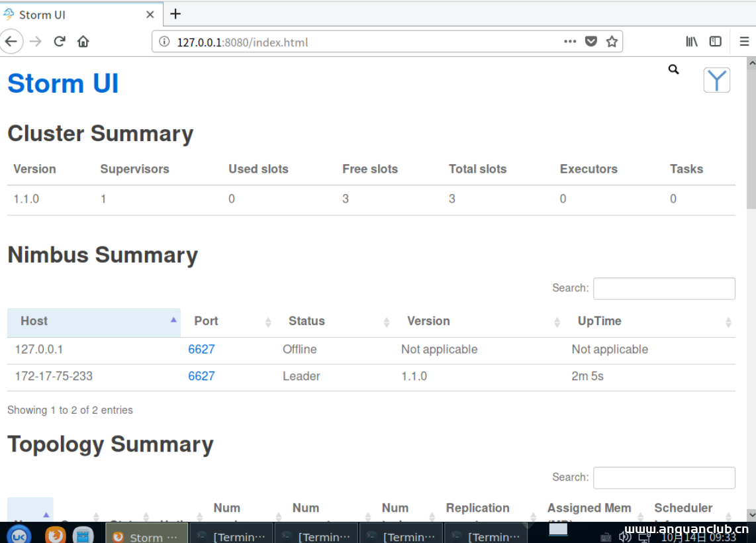Image resolution: width=756 pixels, height=543 pixels.
Task: Open the Firefox Library icon
Action: pyautogui.click(x=692, y=42)
